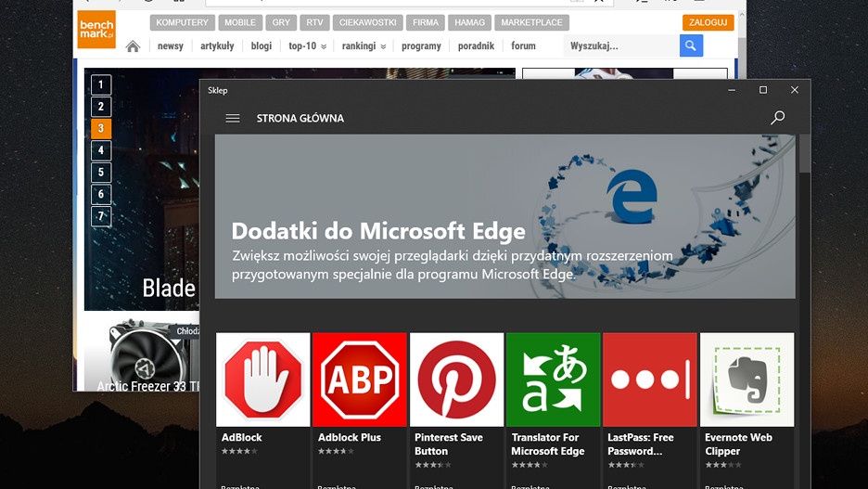
Task: Go to forum section
Action: [523, 46]
